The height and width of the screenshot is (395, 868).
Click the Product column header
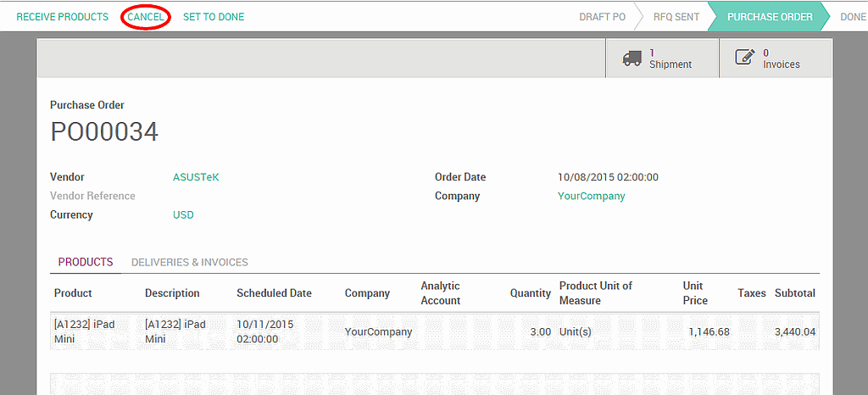point(73,293)
